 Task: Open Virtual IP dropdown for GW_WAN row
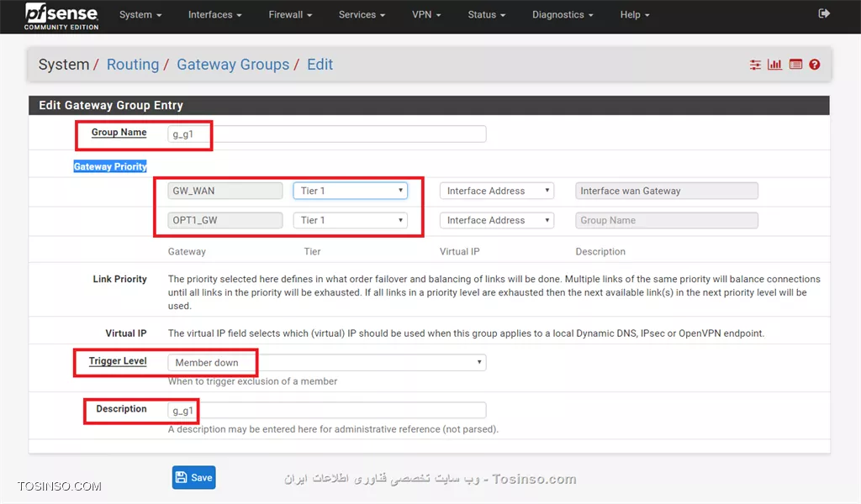pos(496,191)
